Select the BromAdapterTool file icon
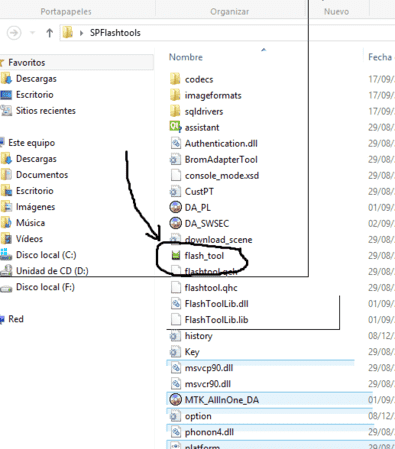This screenshot has height=449, width=395. 175,159
